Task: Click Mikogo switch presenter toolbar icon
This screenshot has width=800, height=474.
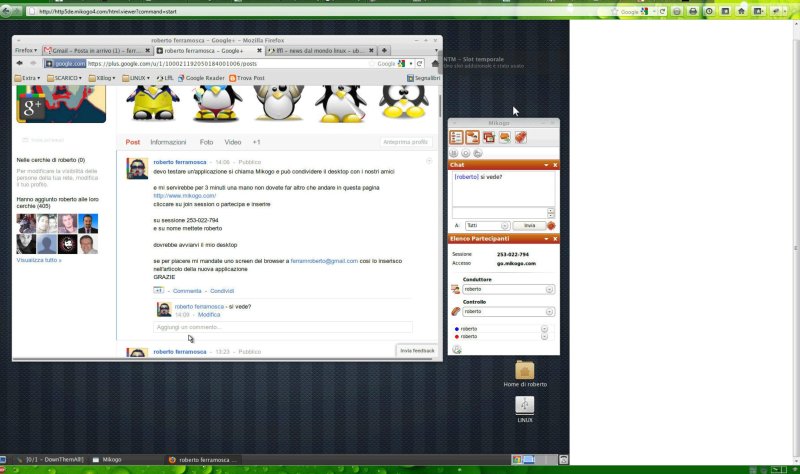Action: click(x=472, y=137)
